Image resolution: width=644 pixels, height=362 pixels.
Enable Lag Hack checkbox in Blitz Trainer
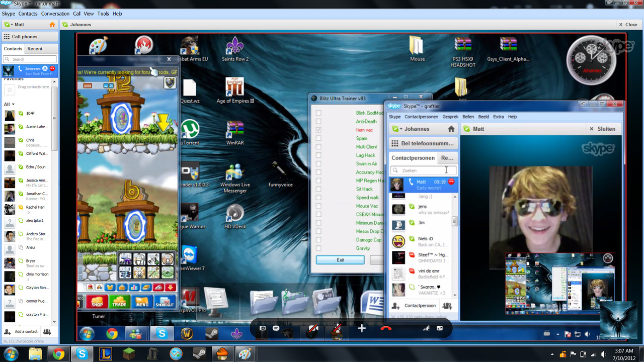tap(318, 155)
